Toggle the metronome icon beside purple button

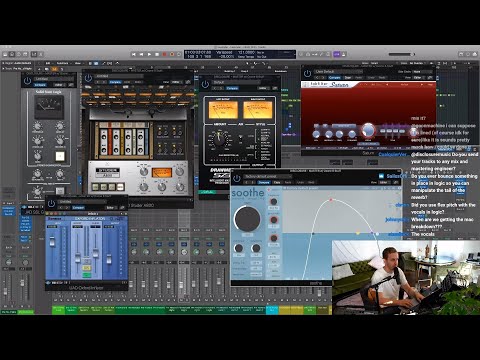tap(343, 54)
